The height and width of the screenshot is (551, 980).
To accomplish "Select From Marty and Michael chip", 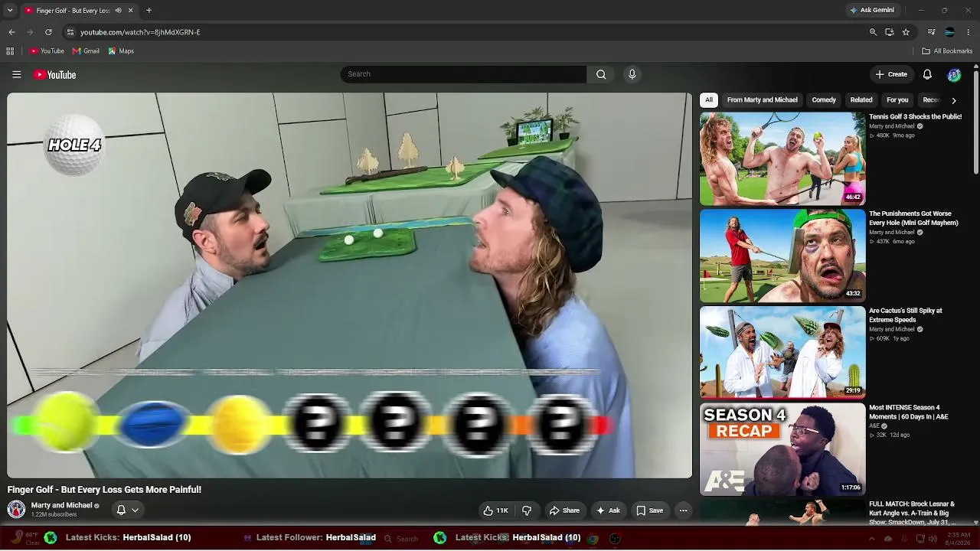I will (x=762, y=100).
